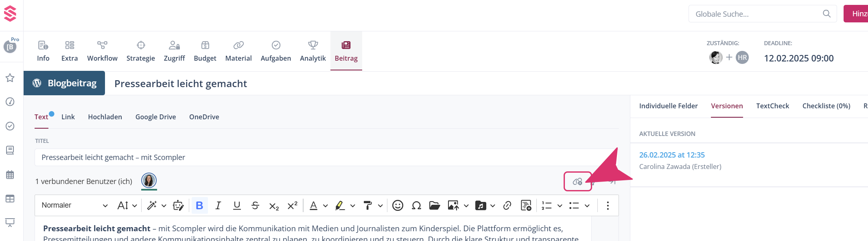Open the calendar icon in left sidebar
868x241 pixels.
point(10,175)
